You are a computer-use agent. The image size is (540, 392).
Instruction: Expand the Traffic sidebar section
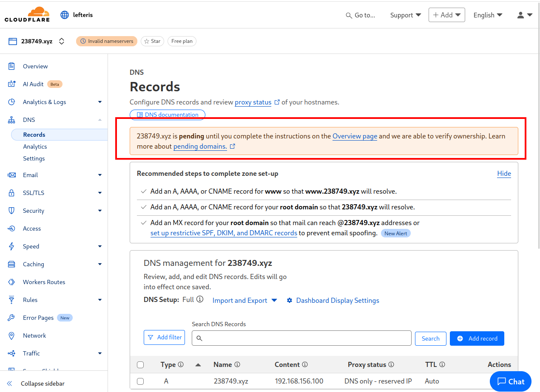pos(100,353)
